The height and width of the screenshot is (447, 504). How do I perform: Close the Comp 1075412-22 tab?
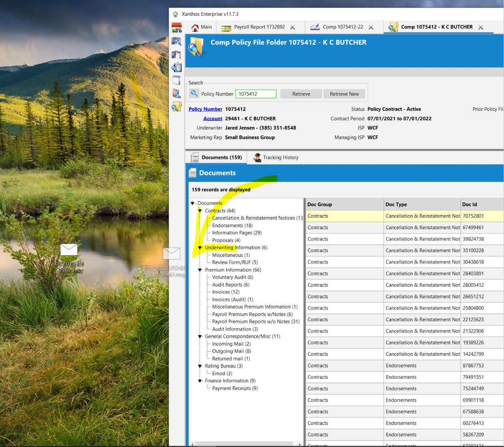click(371, 27)
